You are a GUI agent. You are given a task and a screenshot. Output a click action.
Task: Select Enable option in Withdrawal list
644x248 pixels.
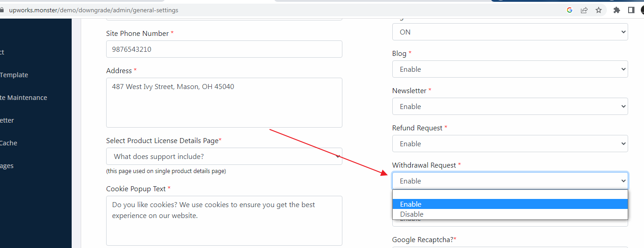(510, 204)
